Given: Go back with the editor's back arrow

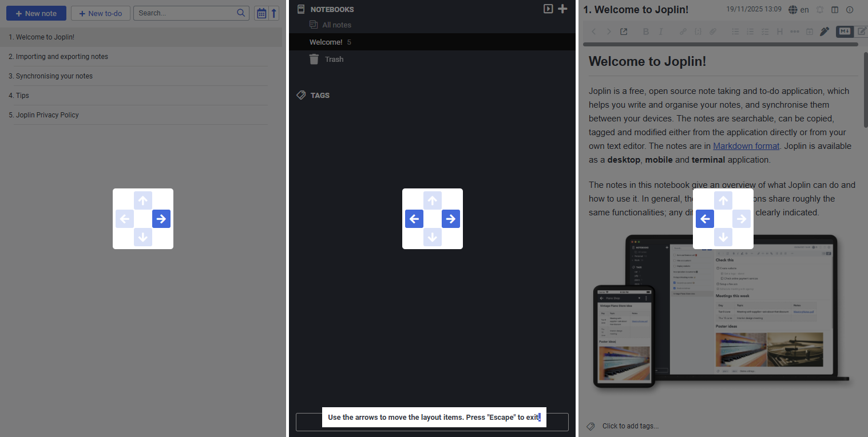Looking at the screenshot, I should (593, 32).
